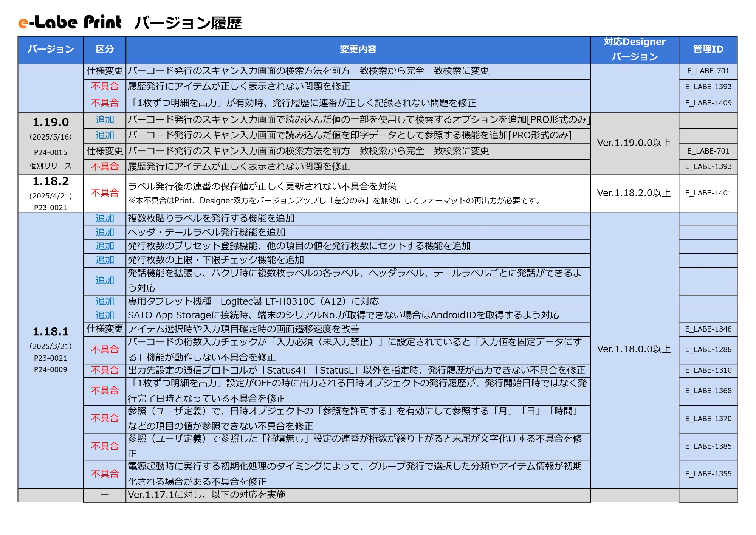
Task: Click E_LABE-1288 management ID
Action: (708, 350)
